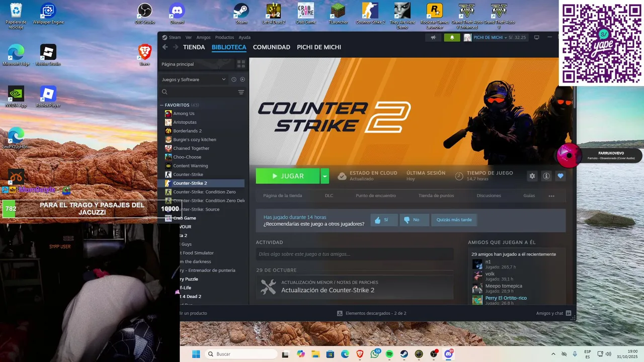The height and width of the screenshot is (362, 644).
Task: Open They Are Here Demo desktop icon
Action: [403, 16]
